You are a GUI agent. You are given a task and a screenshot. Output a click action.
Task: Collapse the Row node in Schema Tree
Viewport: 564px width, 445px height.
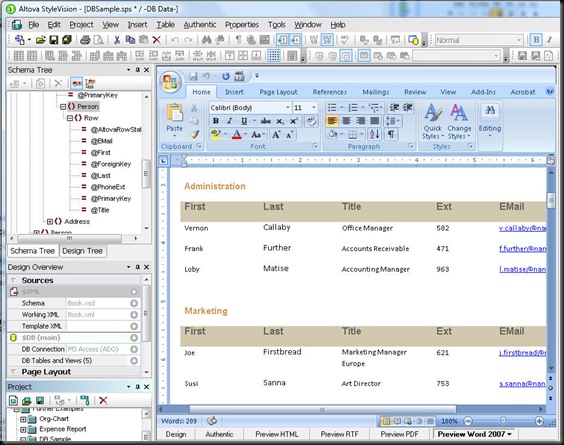(70, 118)
